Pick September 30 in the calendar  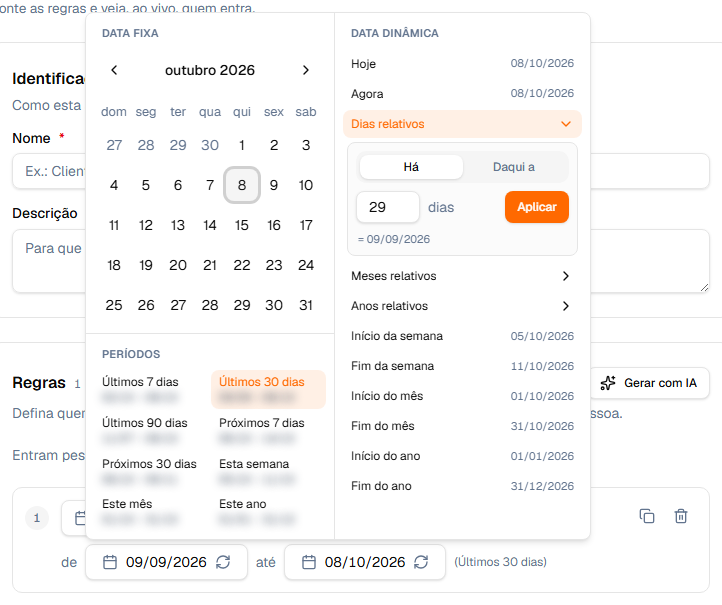pyautogui.click(x=210, y=145)
